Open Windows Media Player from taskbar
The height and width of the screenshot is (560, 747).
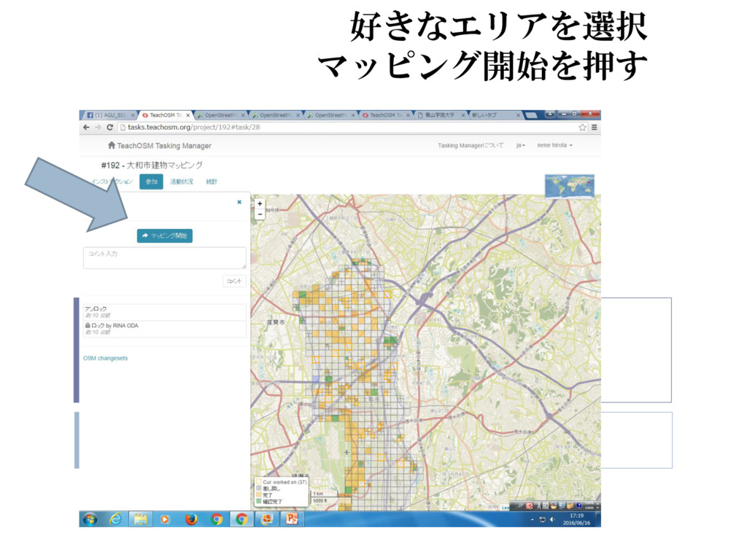(x=165, y=519)
